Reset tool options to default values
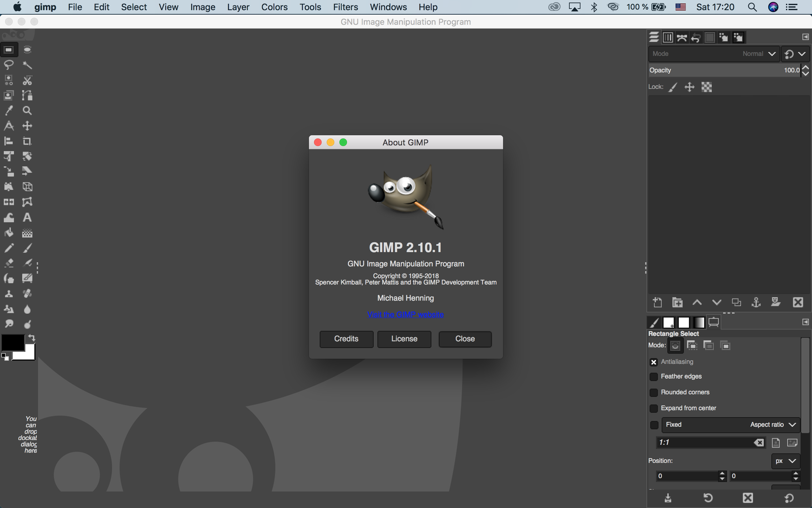Screen dimensions: 812x508 789,498
